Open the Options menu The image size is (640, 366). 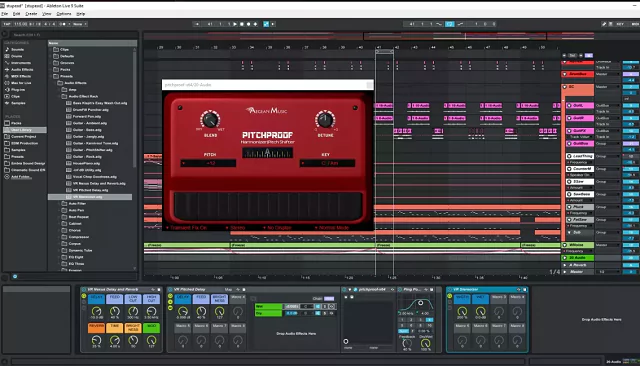(64, 13)
